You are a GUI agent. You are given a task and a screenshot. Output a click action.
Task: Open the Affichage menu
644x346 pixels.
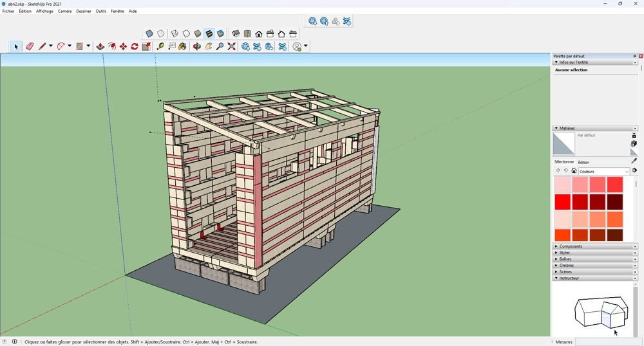pyautogui.click(x=44, y=11)
